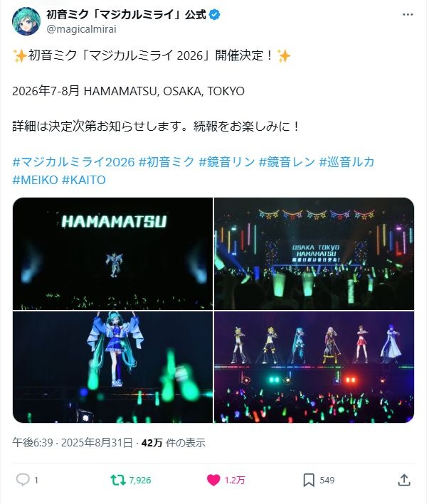Open the three-dot more options menu

408,14
